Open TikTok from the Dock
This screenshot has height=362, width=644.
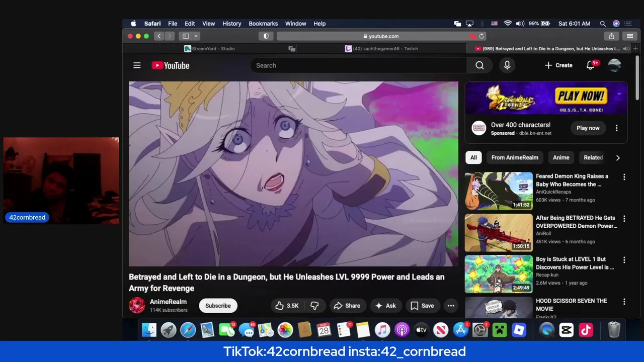pos(586,330)
